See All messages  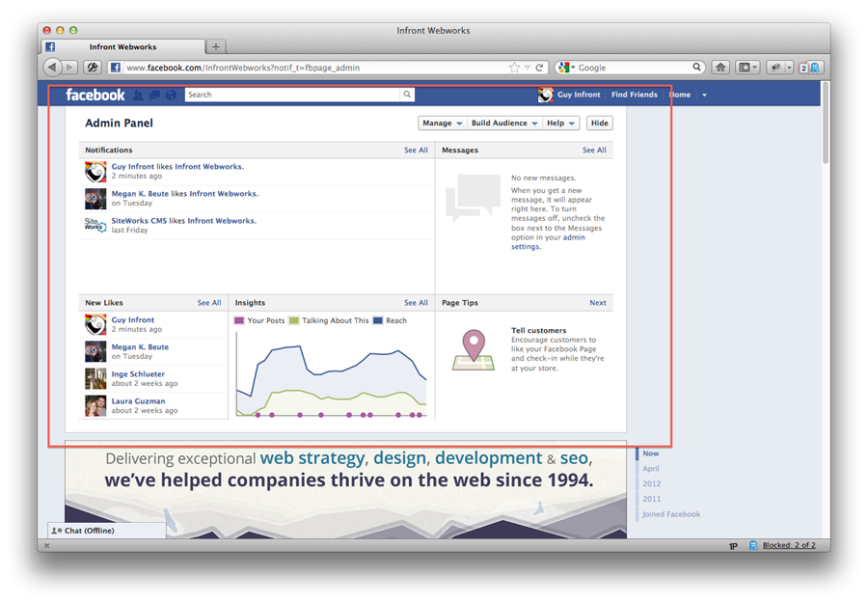(594, 150)
